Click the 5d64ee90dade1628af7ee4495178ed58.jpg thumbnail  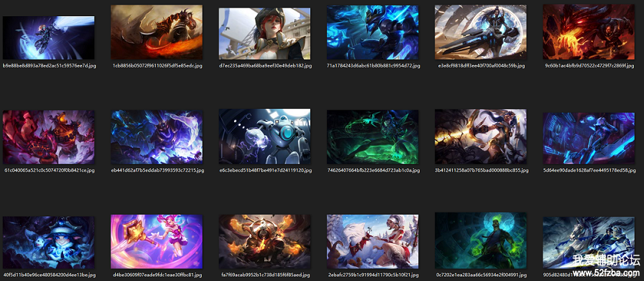589,137
